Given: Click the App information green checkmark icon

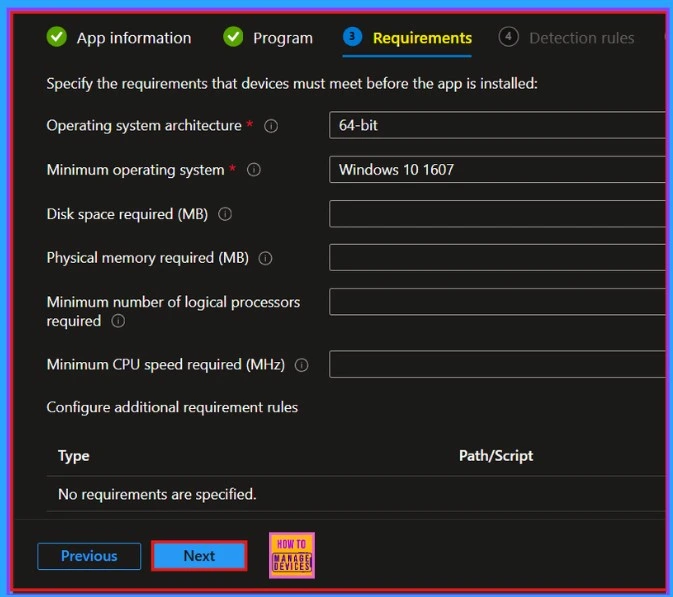Looking at the screenshot, I should pos(57,37).
